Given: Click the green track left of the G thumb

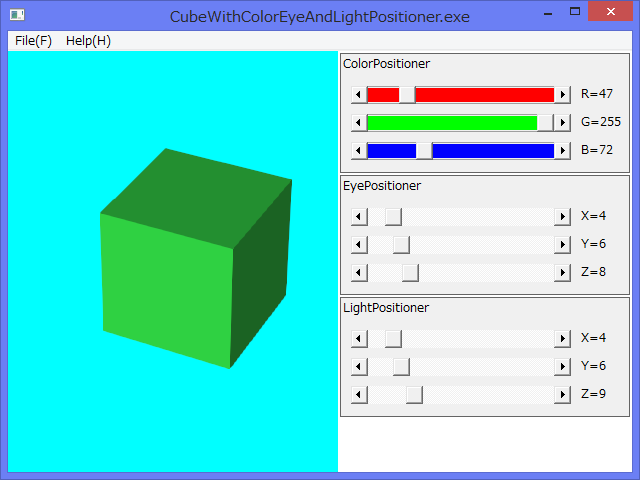Looking at the screenshot, I should (x=452, y=122).
